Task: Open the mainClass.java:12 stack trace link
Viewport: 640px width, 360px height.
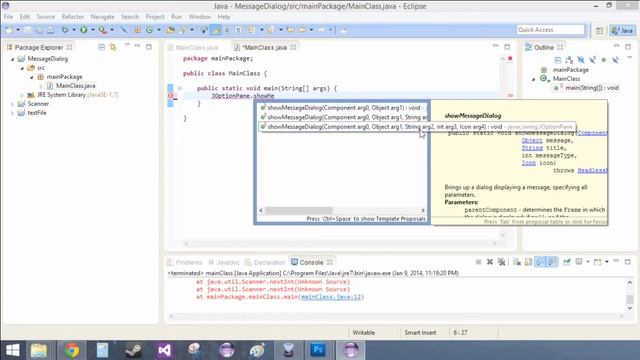Action: click(x=331, y=297)
